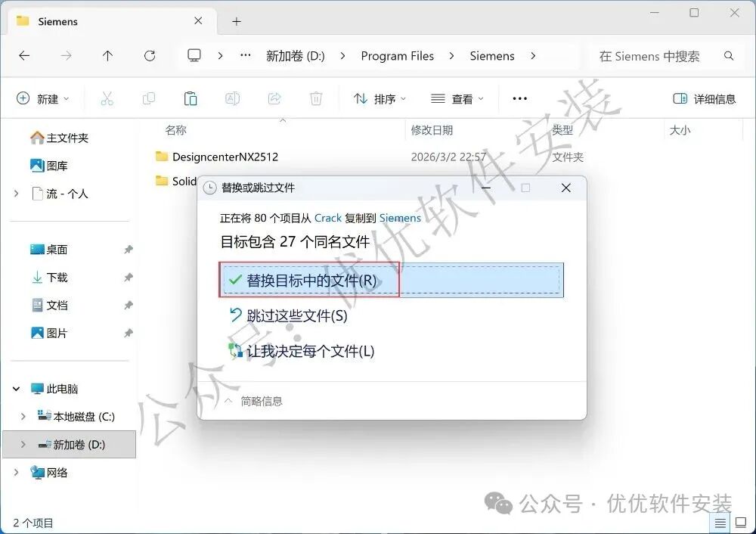Click the Delete trash icon
This screenshot has width=756, height=534.
click(316, 99)
